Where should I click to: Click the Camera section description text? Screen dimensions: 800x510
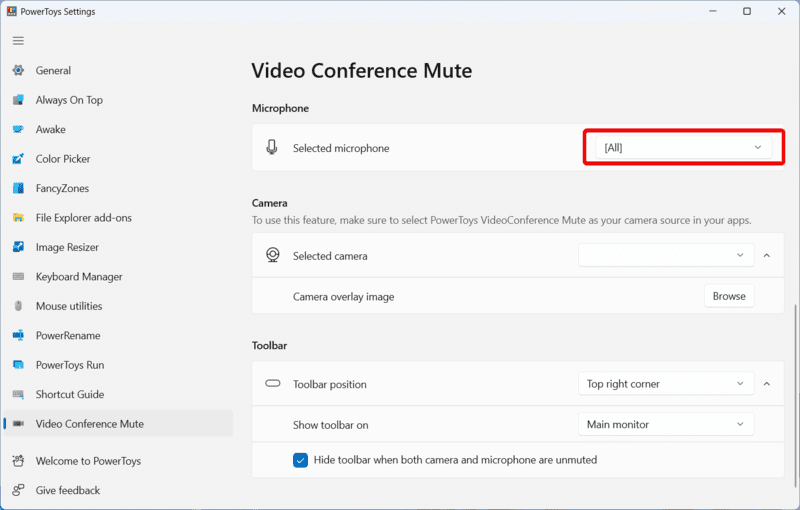tap(502, 220)
